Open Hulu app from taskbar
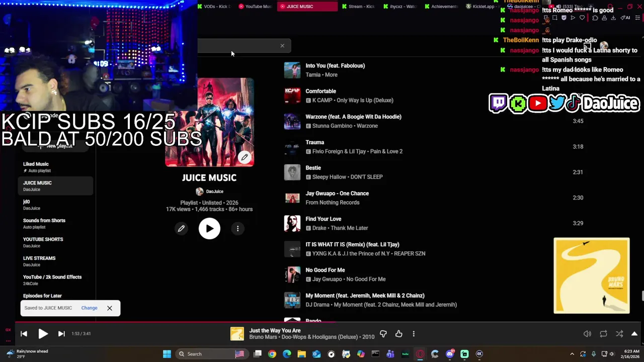Screen dimensions: 644x362 coord(406,354)
